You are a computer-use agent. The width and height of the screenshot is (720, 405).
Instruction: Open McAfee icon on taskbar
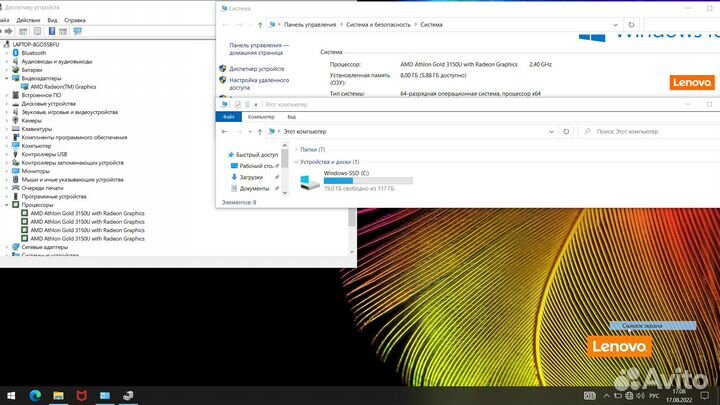(x=81, y=395)
